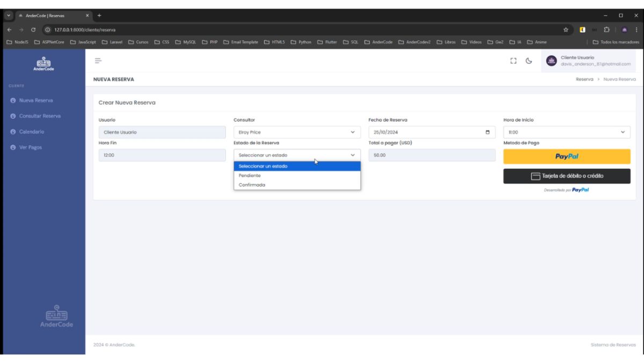Click the Reserva breadcrumb link
The height and width of the screenshot is (362, 644).
pyautogui.click(x=584, y=79)
